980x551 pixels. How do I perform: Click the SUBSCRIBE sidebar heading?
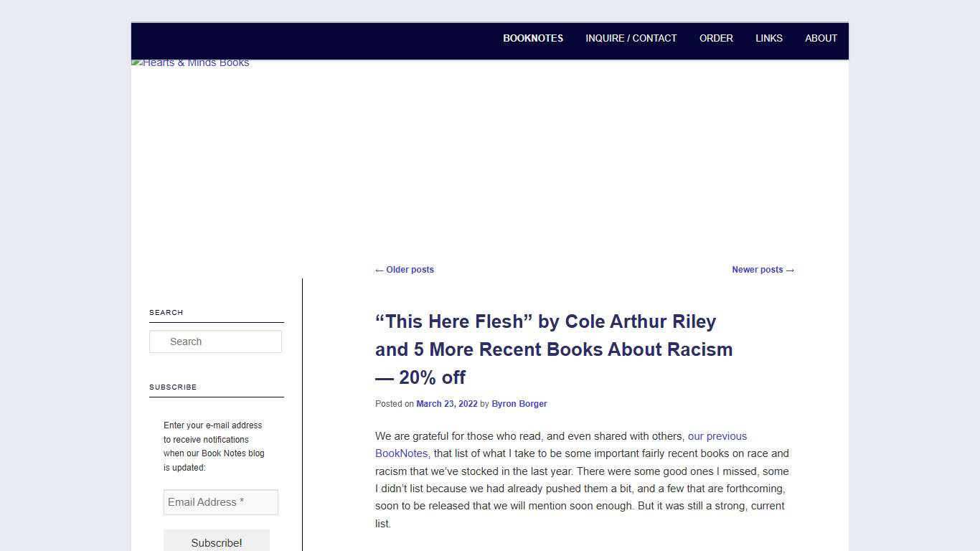click(173, 387)
